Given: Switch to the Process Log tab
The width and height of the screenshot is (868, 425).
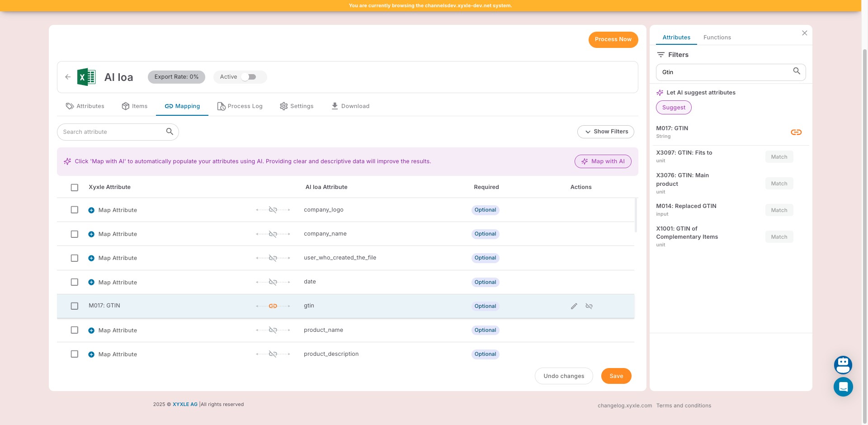Looking at the screenshot, I should point(240,106).
